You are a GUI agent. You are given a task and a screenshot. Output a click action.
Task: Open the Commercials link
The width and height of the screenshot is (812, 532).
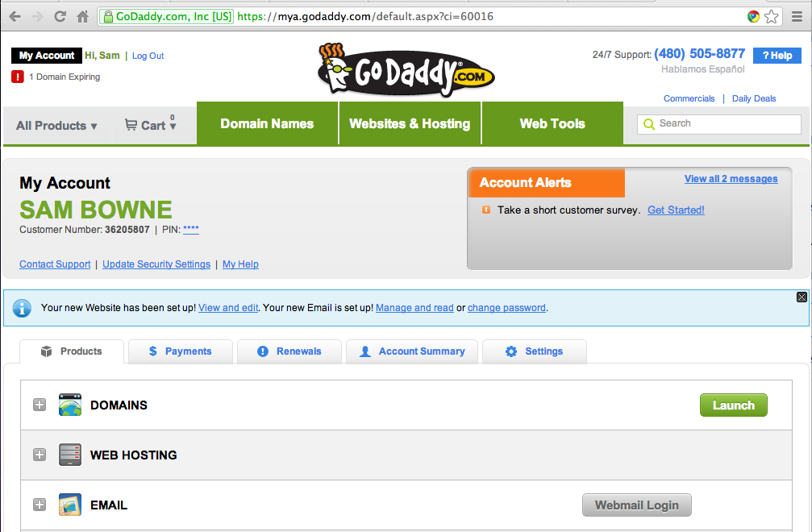coord(689,98)
